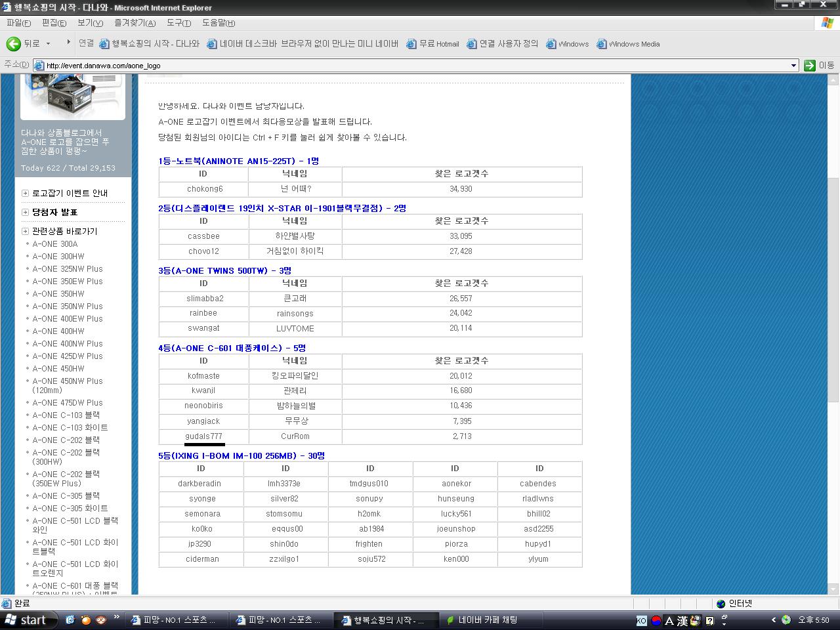
Task: Click the 1등-노트북(ANINOTE AN15-225T) heading
Action: tap(238, 161)
